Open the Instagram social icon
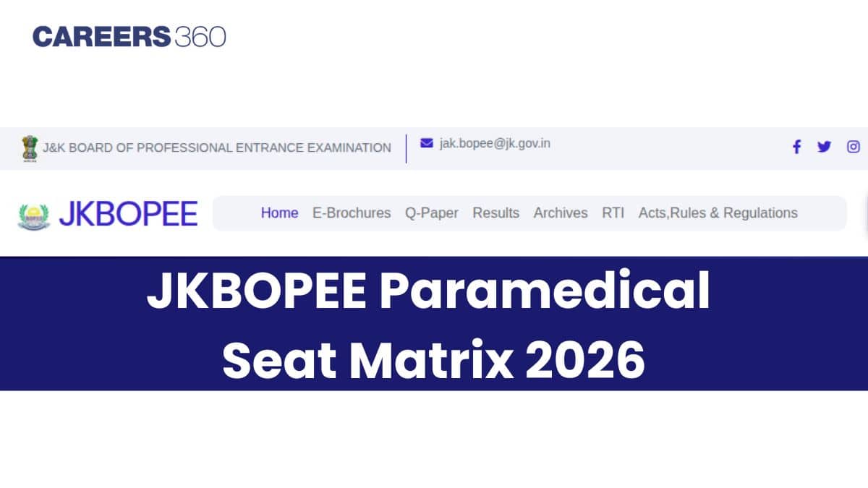Viewport: 868px width, 488px height. pyautogui.click(x=854, y=147)
